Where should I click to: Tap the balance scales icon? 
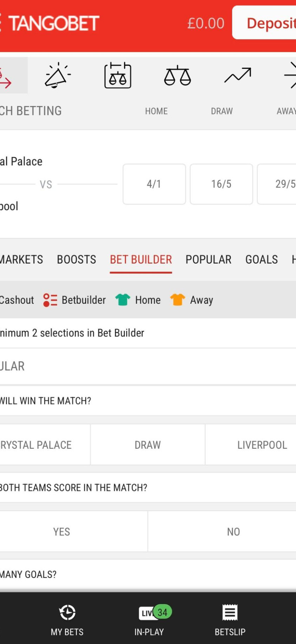(177, 75)
